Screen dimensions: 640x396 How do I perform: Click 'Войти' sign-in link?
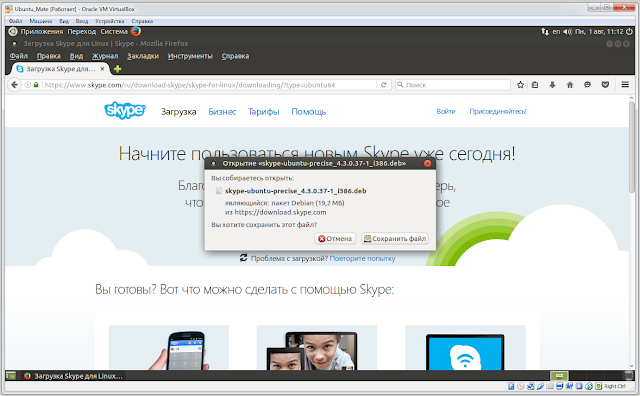(x=446, y=111)
